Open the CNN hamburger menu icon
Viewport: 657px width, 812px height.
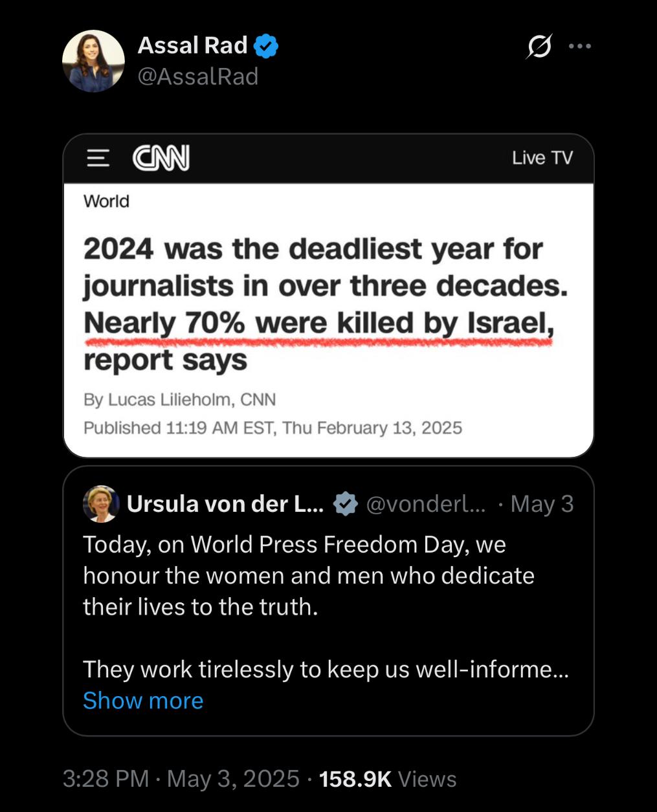pos(98,158)
